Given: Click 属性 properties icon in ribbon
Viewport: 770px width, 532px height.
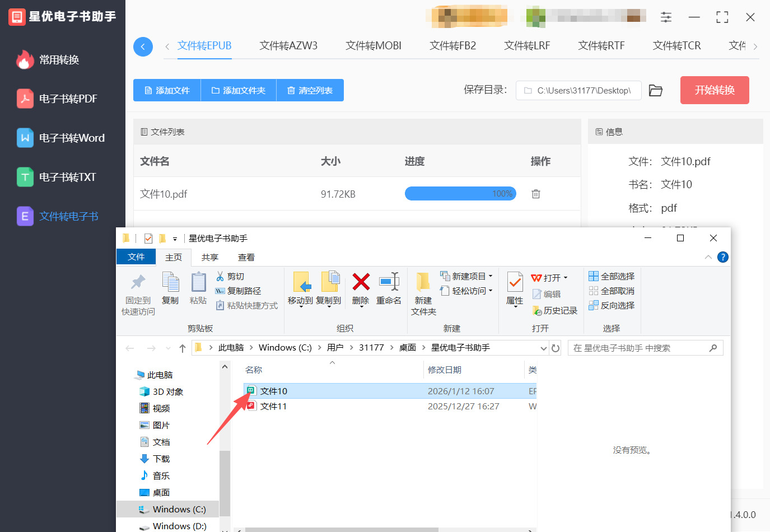Looking at the screenshot, I should click(515, 282).
